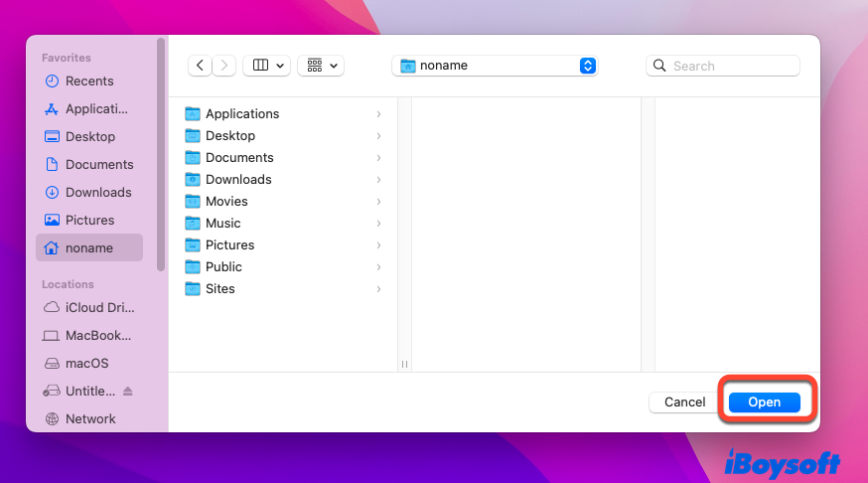Screen dimensions: 868x483
Task: Click the sidebar vertical scrollbar
Action: click(x=161, y=154)
